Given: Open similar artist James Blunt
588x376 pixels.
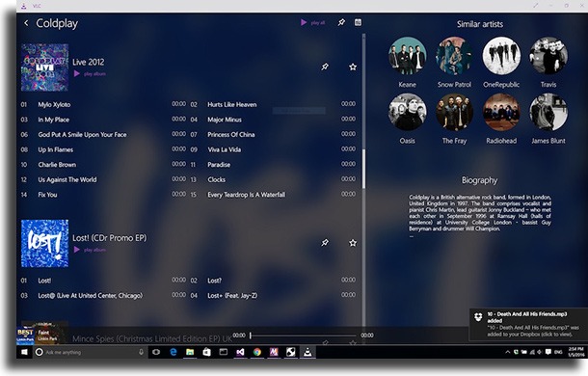Looking at the screenshot, I should (x=548, y=112).
